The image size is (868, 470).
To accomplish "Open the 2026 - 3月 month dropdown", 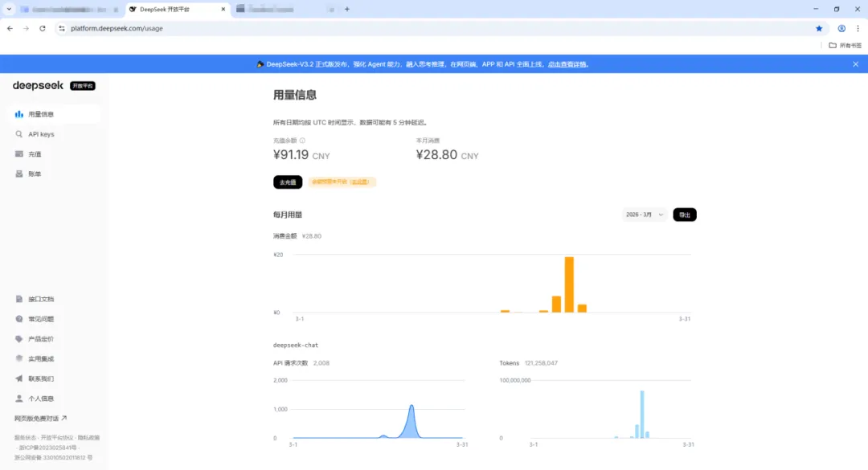I will pos(645,215).
